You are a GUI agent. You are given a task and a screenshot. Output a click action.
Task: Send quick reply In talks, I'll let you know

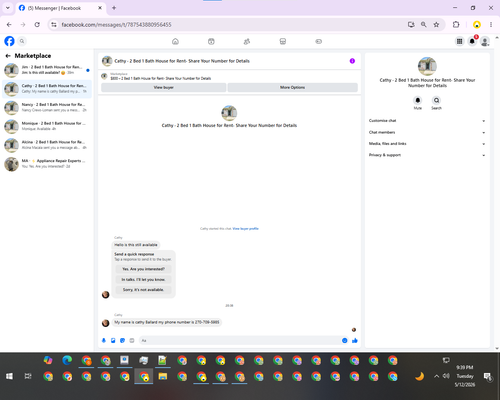pyautogui.click(x=143, y=279)
